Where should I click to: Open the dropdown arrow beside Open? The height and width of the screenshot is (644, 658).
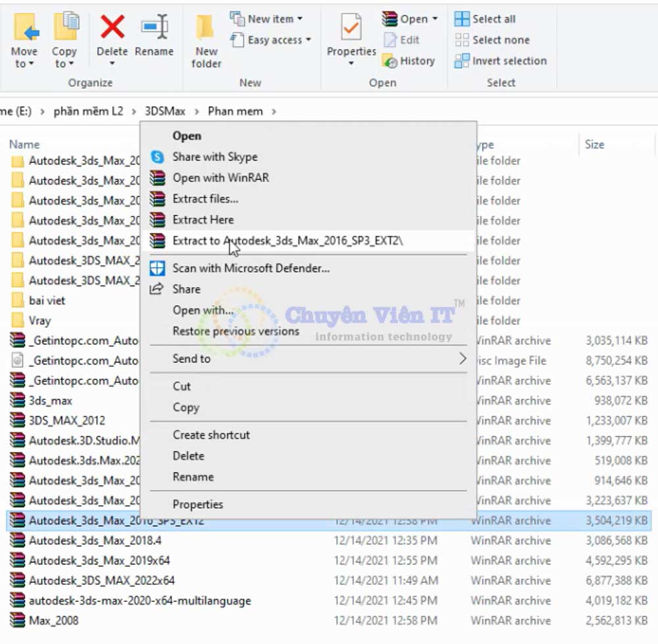(435, 19)
